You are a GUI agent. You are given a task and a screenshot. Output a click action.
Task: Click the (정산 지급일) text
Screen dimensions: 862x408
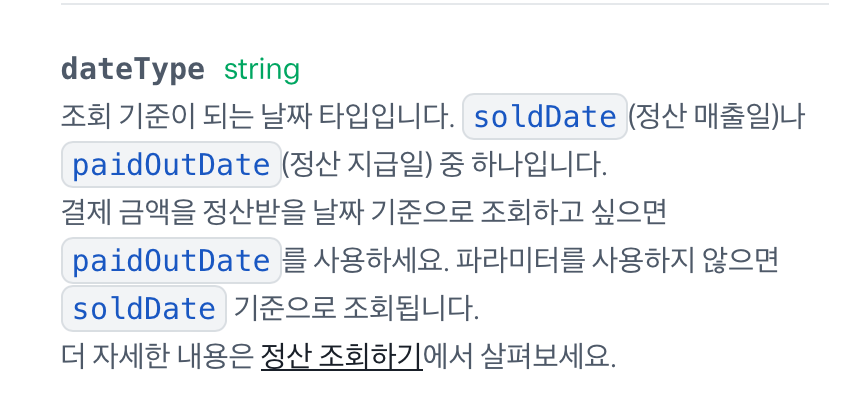(x=358, y=164)
